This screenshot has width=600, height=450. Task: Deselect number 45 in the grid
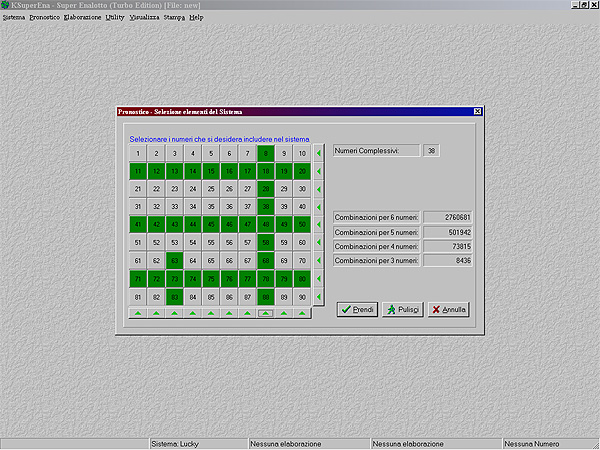(x=211, y=225)
